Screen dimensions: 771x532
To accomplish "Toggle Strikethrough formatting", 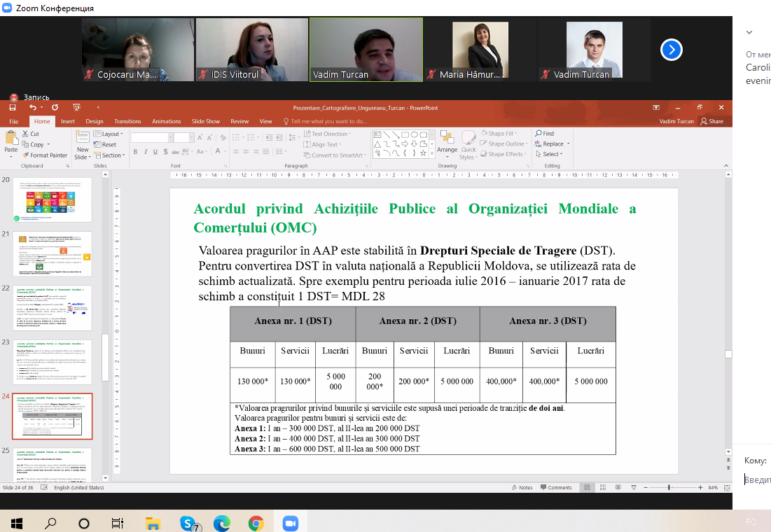I will coord(176,152).
